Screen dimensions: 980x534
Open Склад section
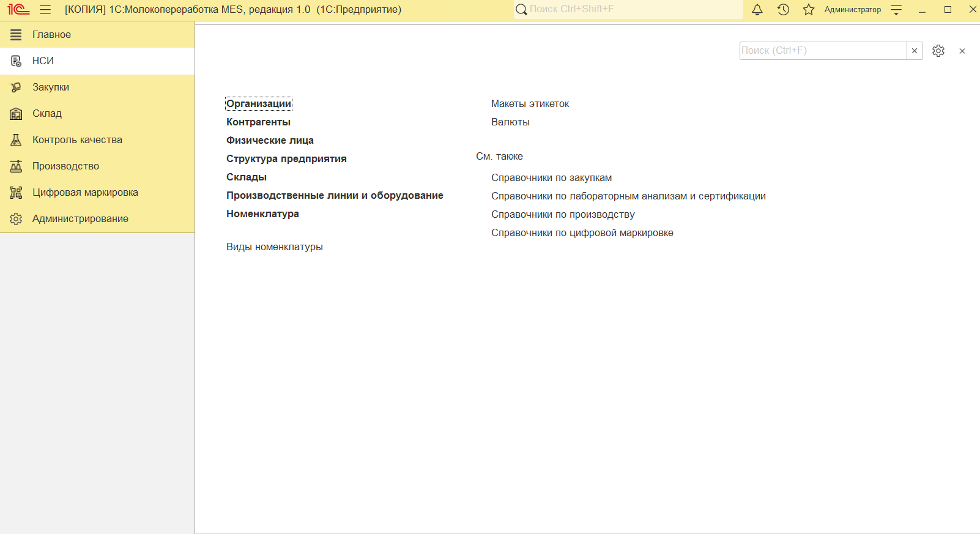[x=97, y=113]
